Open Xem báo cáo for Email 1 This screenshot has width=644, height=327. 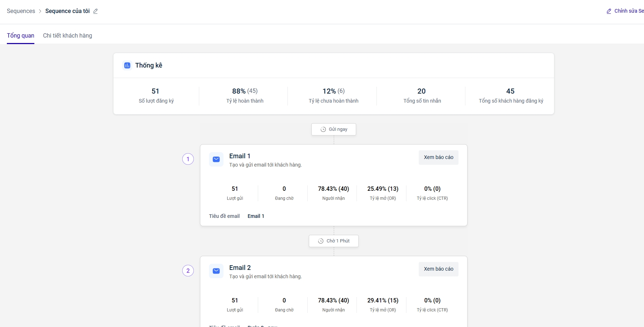(438, 158)
